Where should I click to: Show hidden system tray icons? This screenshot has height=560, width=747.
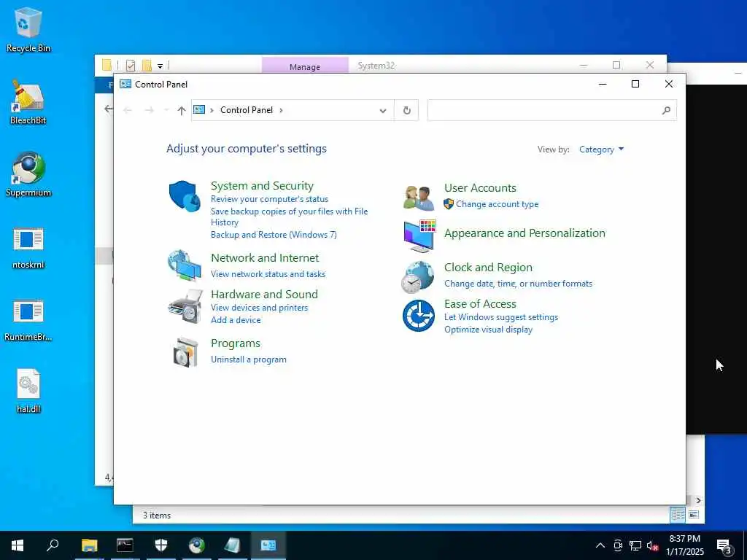click(600, 545)
